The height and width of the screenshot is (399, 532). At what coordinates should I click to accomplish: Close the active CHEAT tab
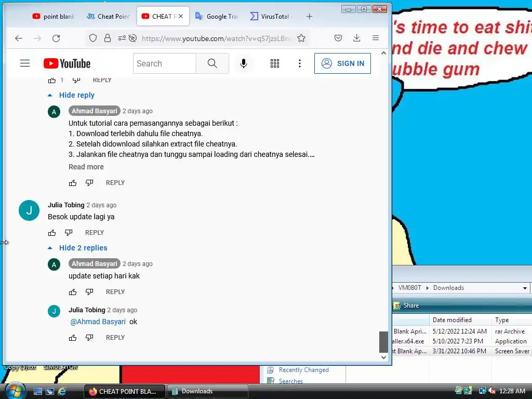pos(181,16)
